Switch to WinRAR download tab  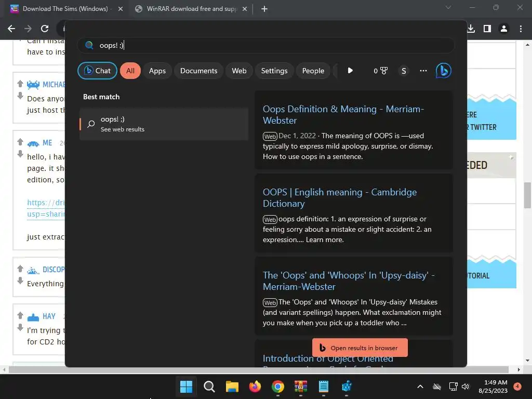(x=190, y=9)
